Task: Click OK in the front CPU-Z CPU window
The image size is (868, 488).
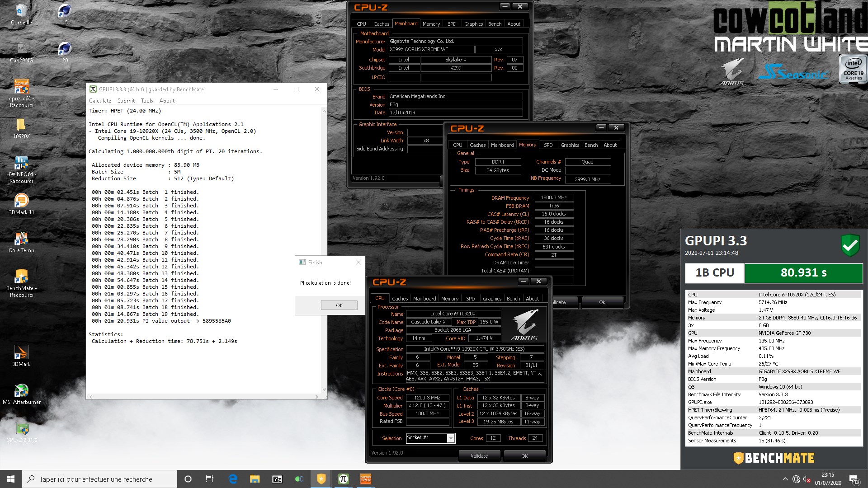Action: 524,456
